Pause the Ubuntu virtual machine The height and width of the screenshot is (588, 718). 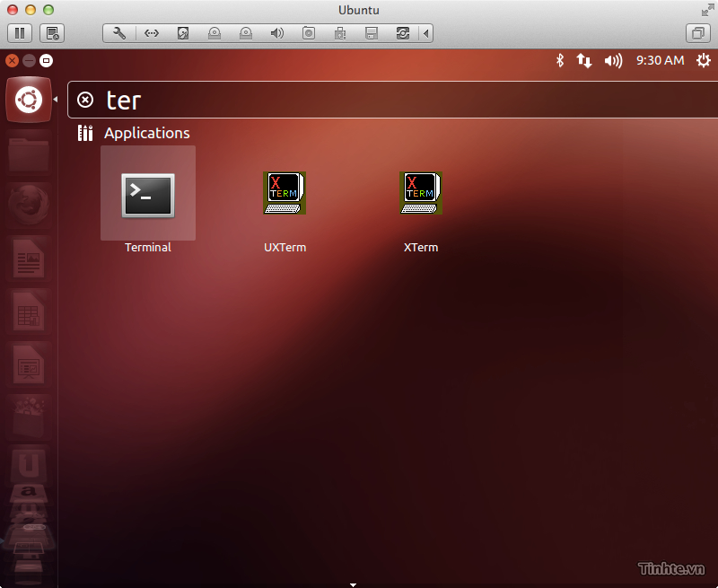pos(20,33)
